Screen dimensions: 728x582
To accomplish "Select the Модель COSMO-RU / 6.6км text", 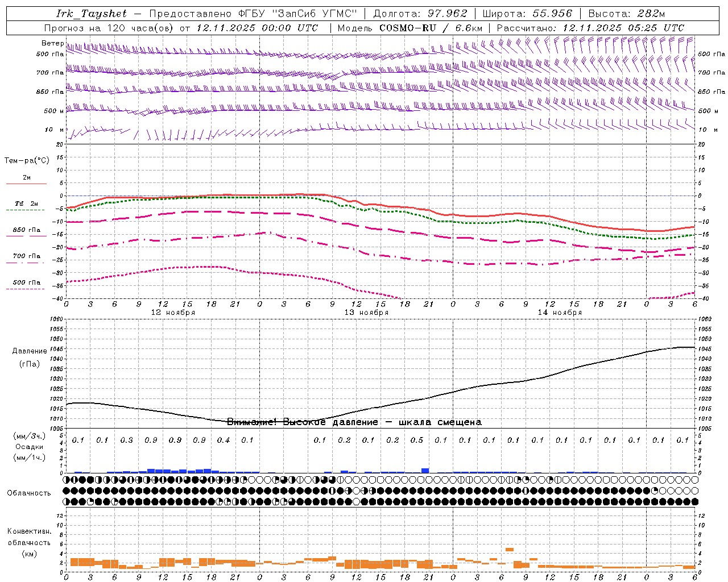I will point(410,28).
